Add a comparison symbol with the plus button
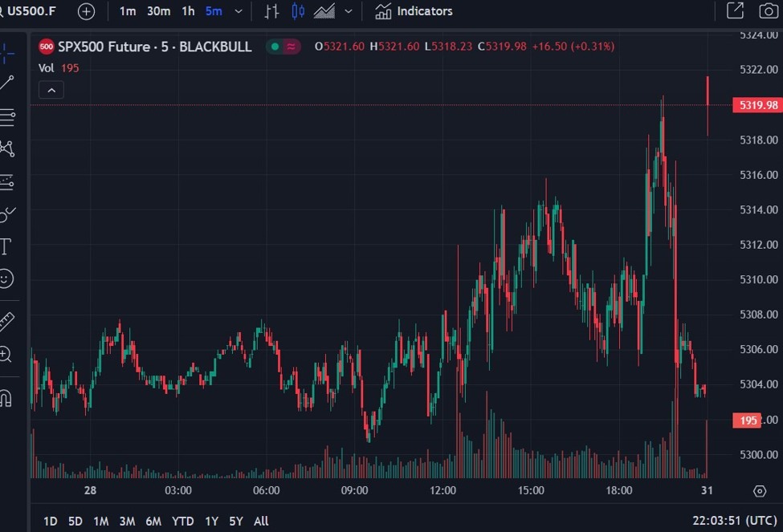 coord(85,11)
